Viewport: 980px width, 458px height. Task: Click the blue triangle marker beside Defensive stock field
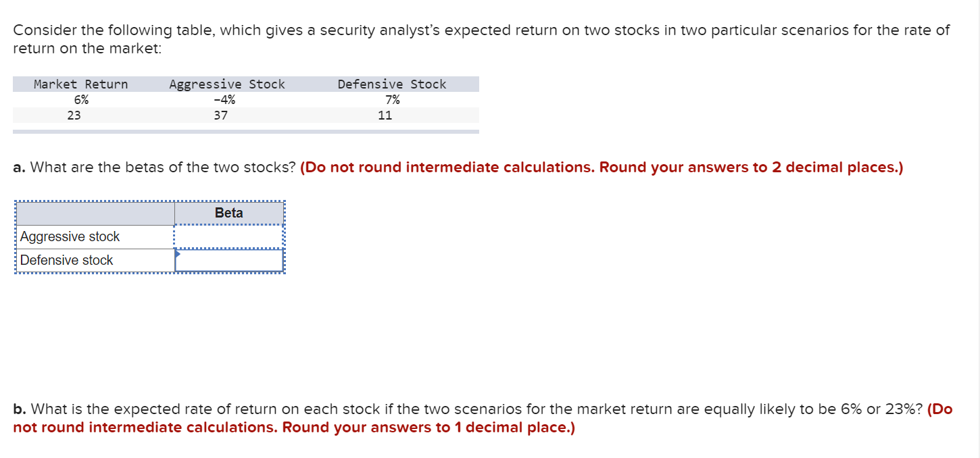(178, 255)
